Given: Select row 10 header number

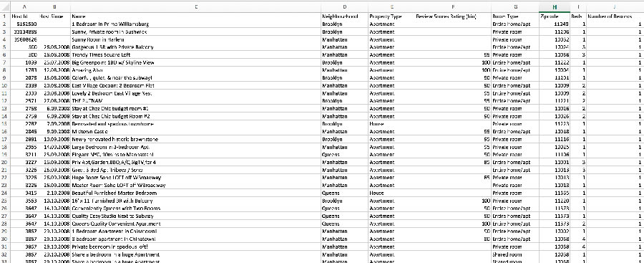Looking at the screenshot, I should coord(4,85).
